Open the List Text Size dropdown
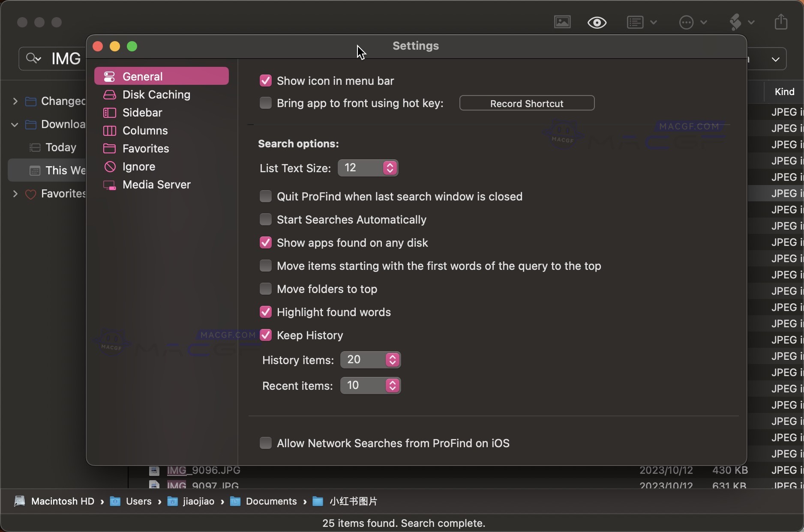The width and height of the screenshot is (804, 532). pyautogui.click(x=368, y=168)
